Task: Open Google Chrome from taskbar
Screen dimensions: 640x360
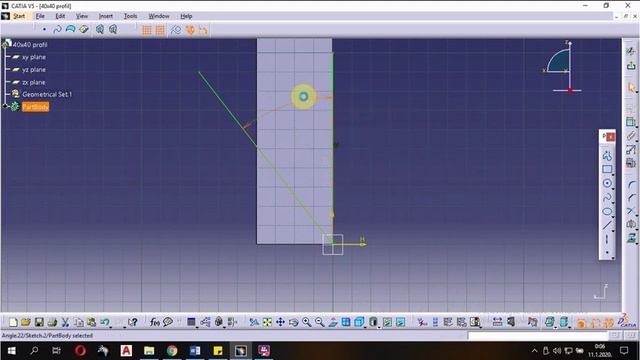Action: click(x=172, y=351)
